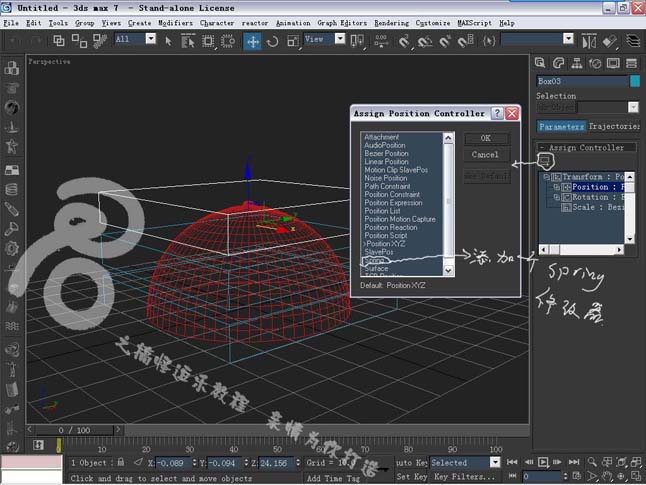
Task: Click reactor Rigid Body Collection icon
Action: (12, 68)
